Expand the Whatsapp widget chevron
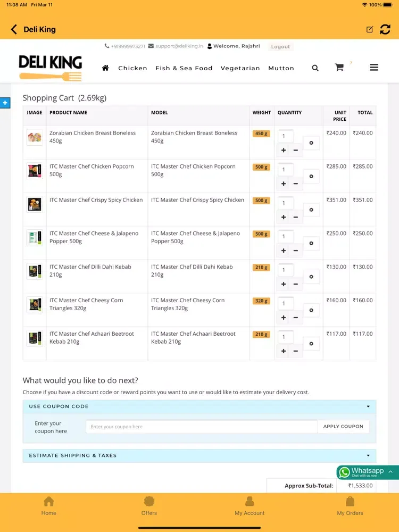Image resolution: width=399 pixels, height=532 pixels. coord(390,471)
